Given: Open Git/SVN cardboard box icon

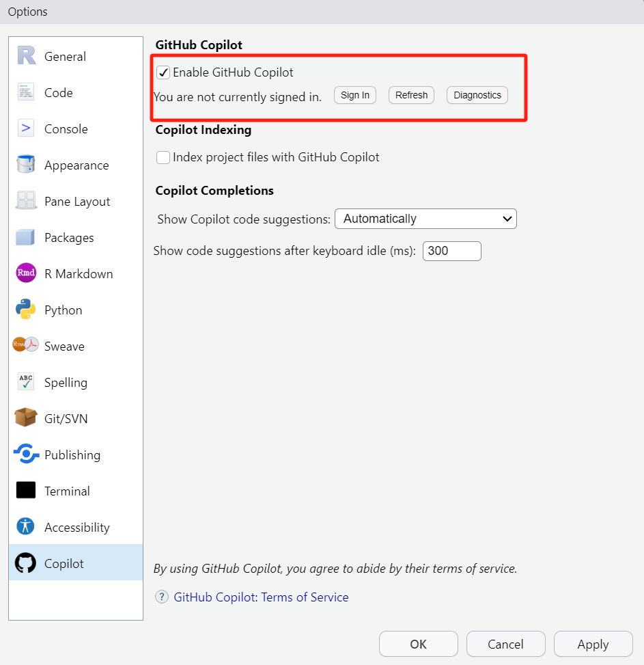Looking at the screenshot, I should (x=26, y=418).
